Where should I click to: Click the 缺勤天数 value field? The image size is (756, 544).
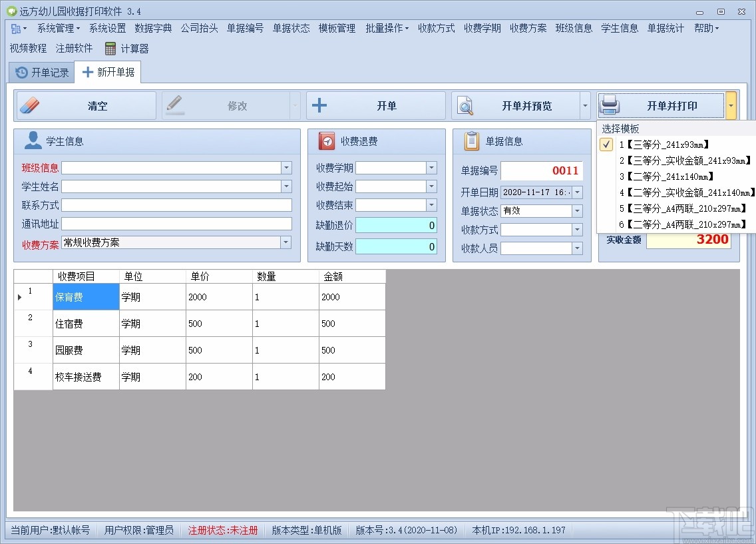tap(397, 246)
